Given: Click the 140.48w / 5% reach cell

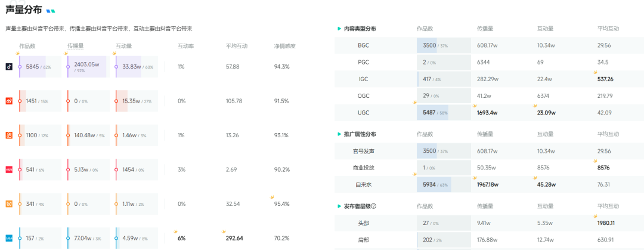Looking at the screenshot, I should point(88,135).
